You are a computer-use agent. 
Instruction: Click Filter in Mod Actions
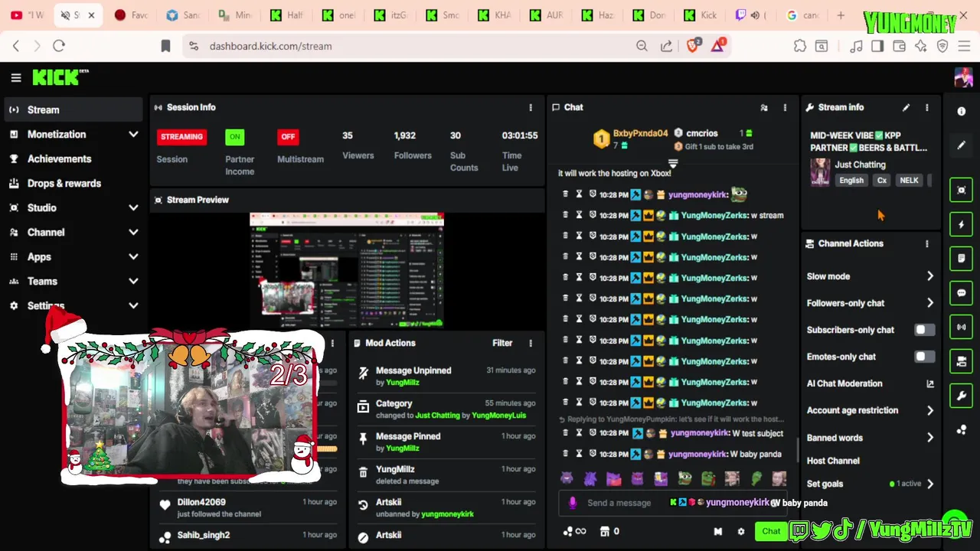click(x=502, y=344)
